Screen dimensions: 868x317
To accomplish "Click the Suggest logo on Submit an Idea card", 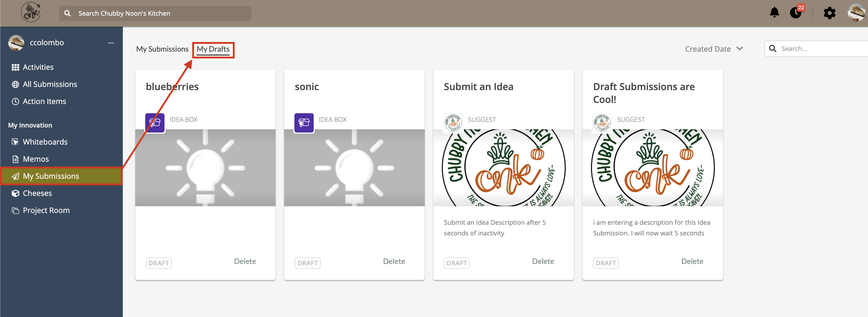I will tap(453, 123).
